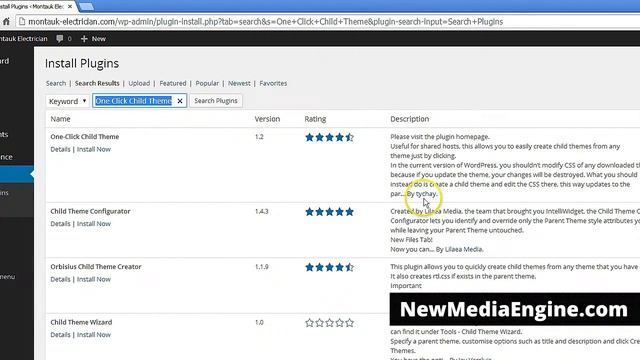Click the Montauk Electrician site name in admin bar

tap(24, 39)
